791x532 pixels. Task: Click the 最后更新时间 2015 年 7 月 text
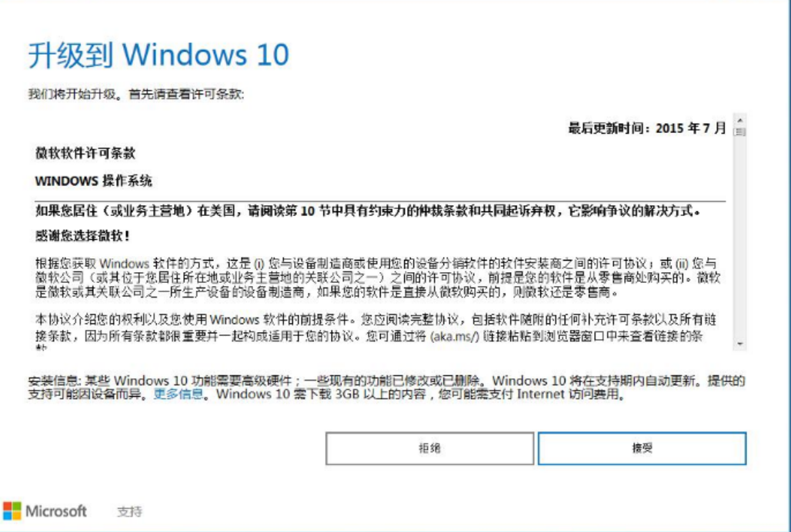coord(647,128)
